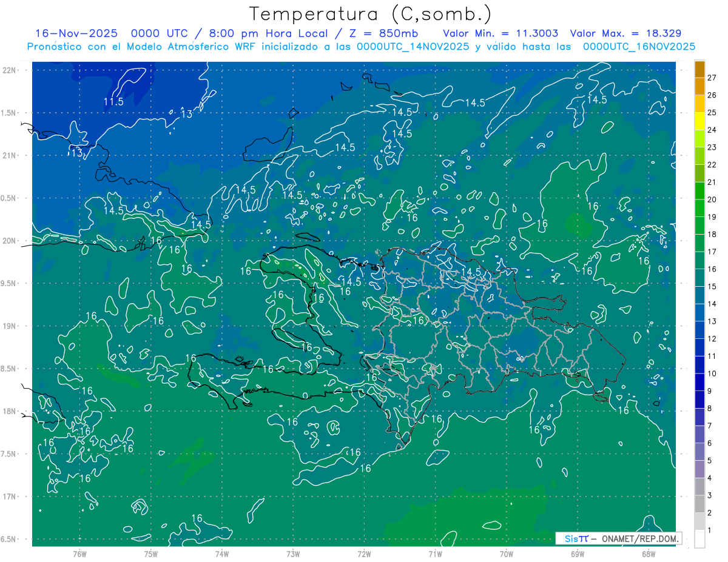728x562 pixels.
Task: Click the 72W longitude axis label
Action: 364,554
